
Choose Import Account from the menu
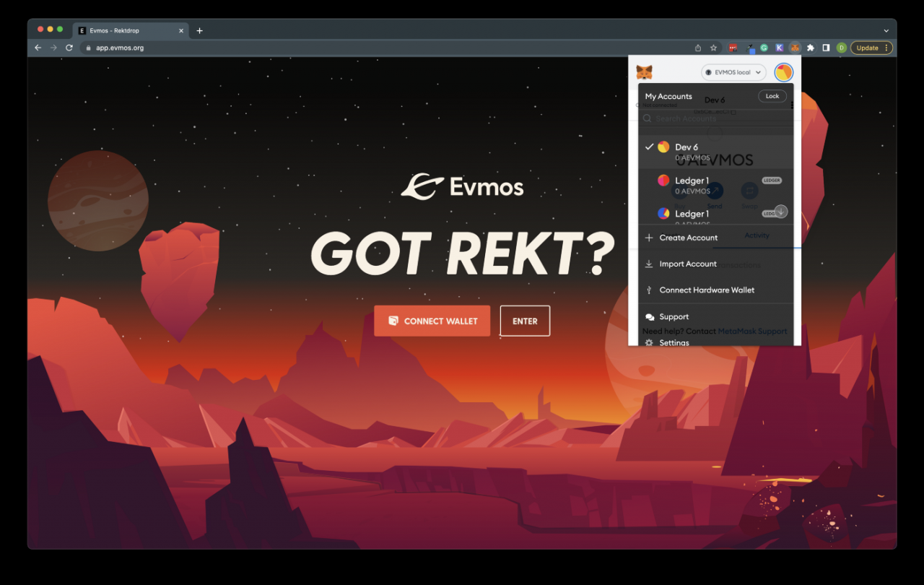(x=715, y=264)
